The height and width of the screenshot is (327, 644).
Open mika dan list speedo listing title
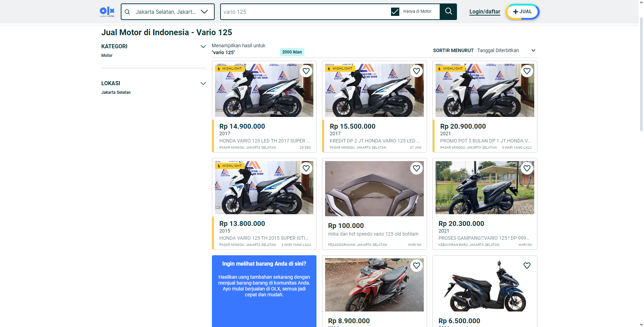(373, 234)
